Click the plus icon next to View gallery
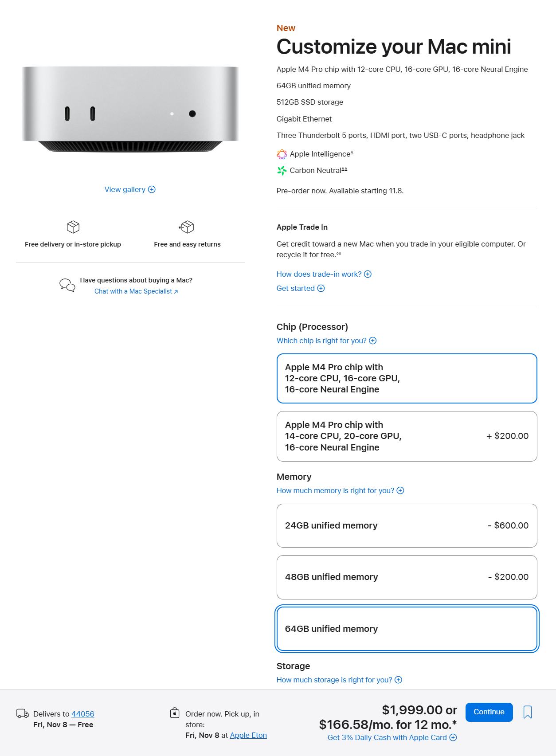 (x=152, y=189)
